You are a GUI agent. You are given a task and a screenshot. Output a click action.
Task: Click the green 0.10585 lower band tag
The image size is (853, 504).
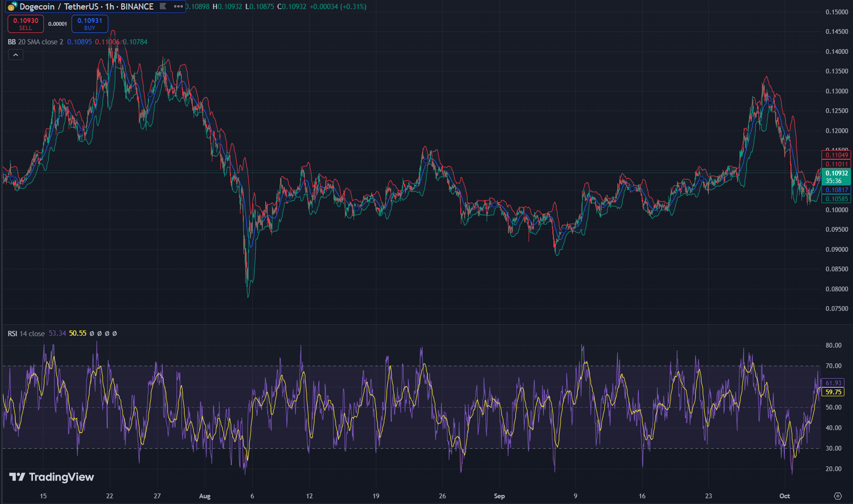point(836,199)
